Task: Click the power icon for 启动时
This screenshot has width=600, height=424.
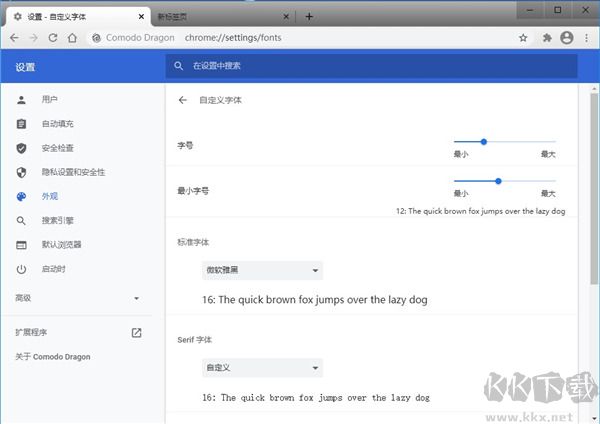Action: 21,269
